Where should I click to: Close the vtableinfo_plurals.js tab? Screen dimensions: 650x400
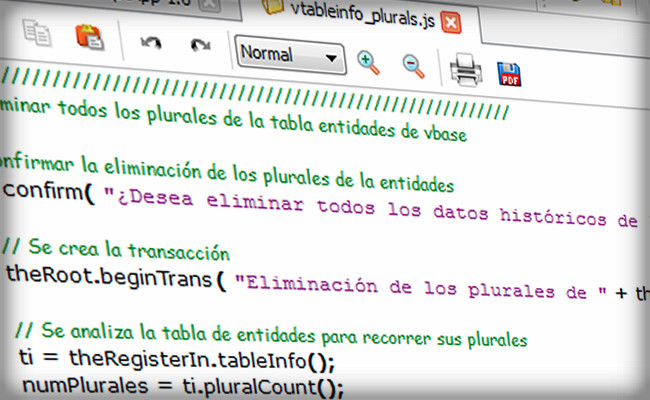(x=451, y=22)
